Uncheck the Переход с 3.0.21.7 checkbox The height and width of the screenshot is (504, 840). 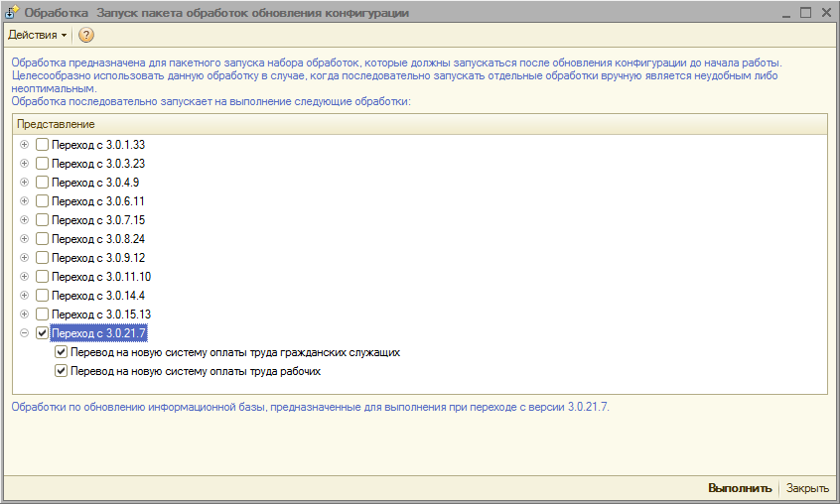click(x=42, y=333)
